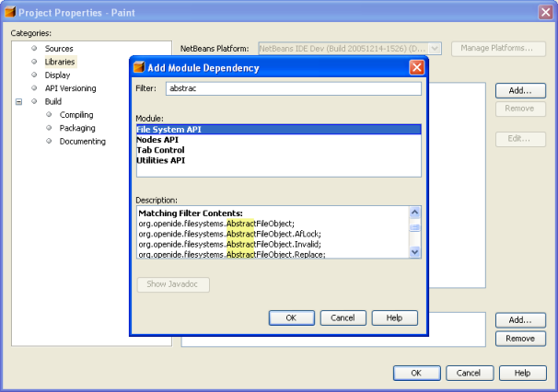This screenshot has height=392, width=558.
Task: Cancel the Add Module Dependency dialog
Action: tap(343, 317)
